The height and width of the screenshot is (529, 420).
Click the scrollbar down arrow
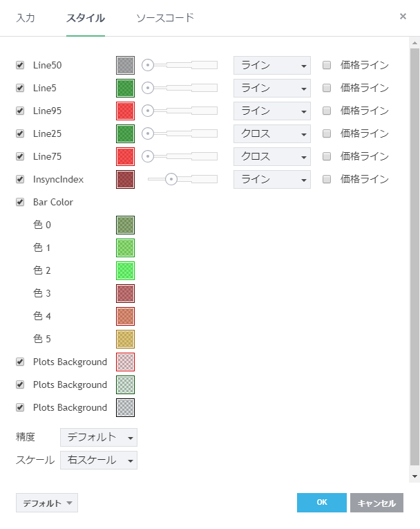[x=414, y=476]
